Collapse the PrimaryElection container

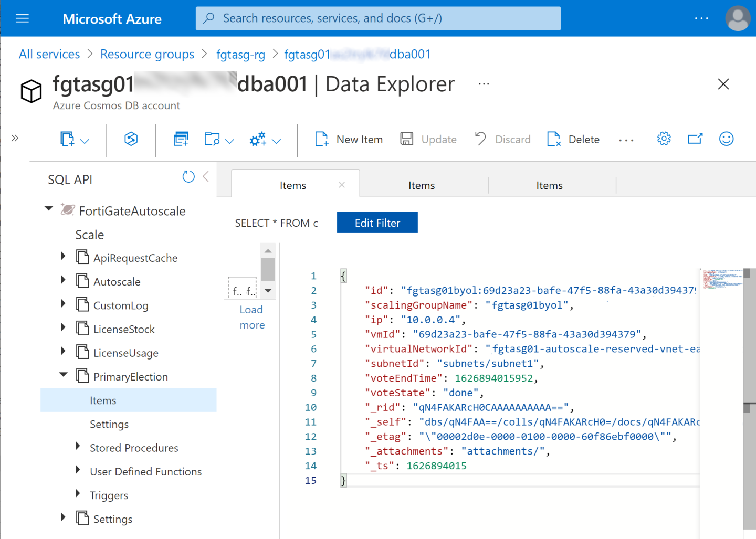pos(63,375)
